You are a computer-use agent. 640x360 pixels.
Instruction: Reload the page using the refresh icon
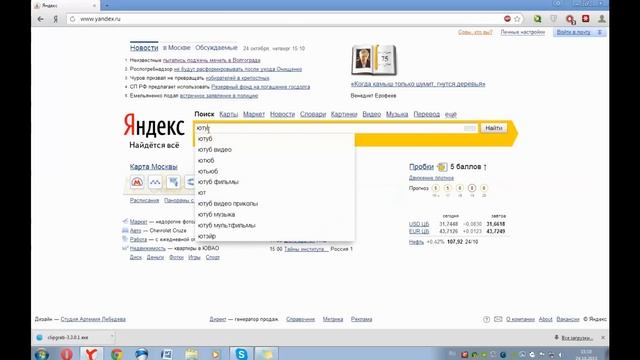tap(73, 19)
